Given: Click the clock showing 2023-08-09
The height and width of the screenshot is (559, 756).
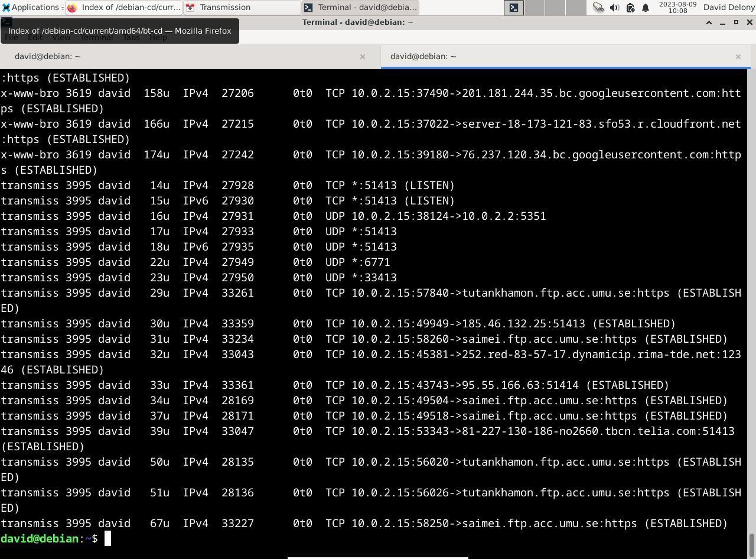Looking at the screenshot, I should pyautogui.click(x=677, y=7).
